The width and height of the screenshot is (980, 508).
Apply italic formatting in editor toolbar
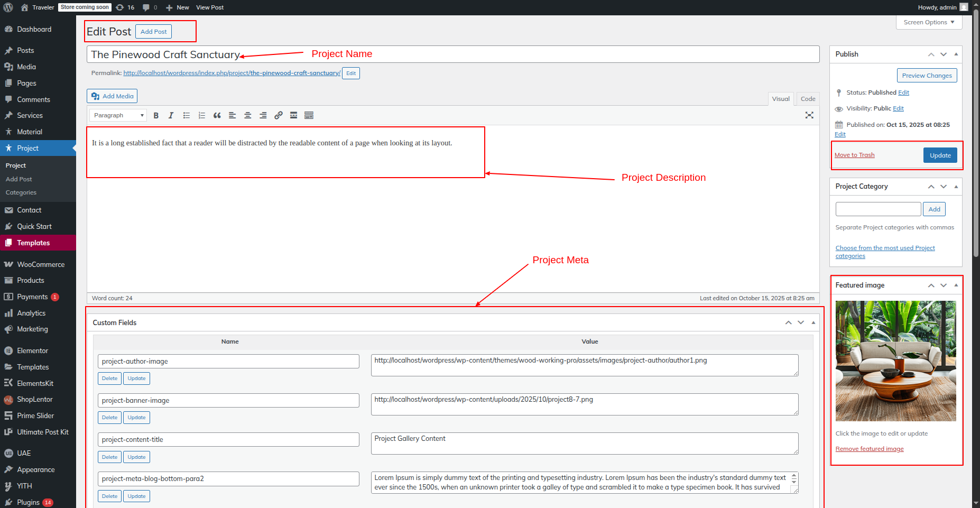coord(171,115)
